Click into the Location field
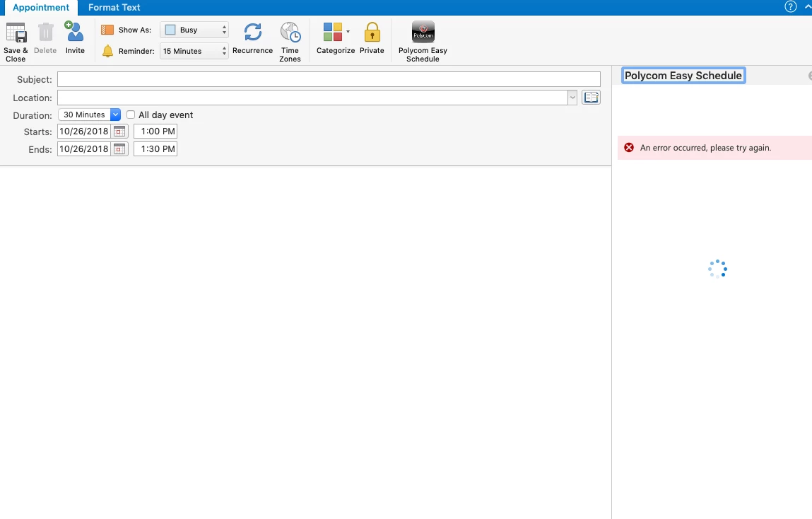The image size is (812, 519). pos(313,98)
